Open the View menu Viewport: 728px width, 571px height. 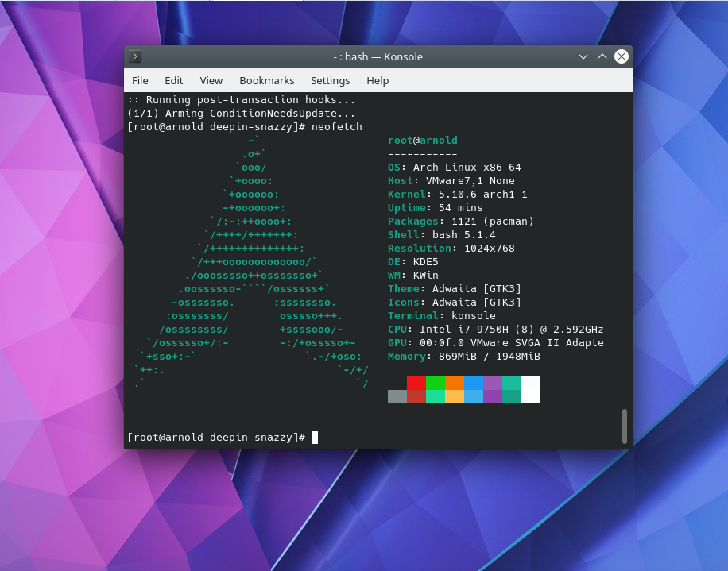(x=211, y=81)
